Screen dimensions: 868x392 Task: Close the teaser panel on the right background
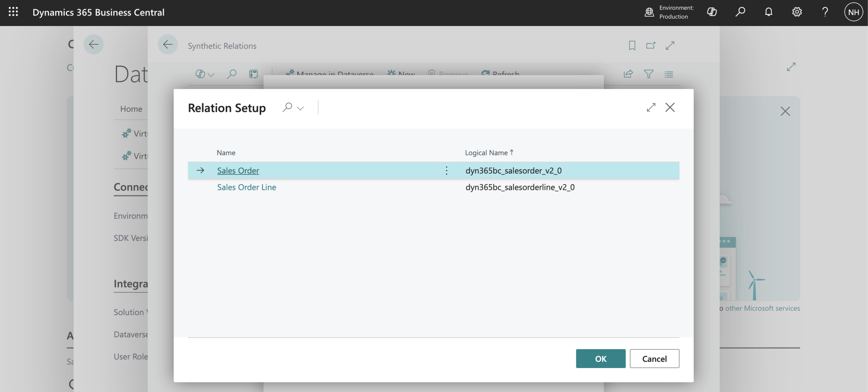point(785,111)
